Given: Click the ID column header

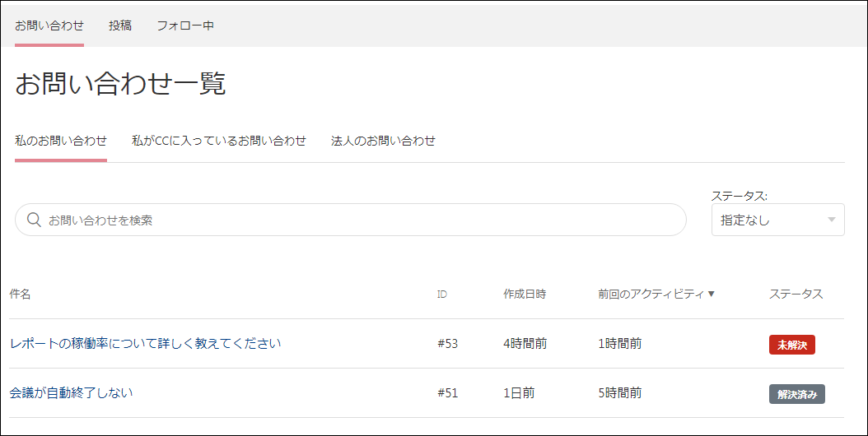Looking at the screenshot, I should 442,294.
